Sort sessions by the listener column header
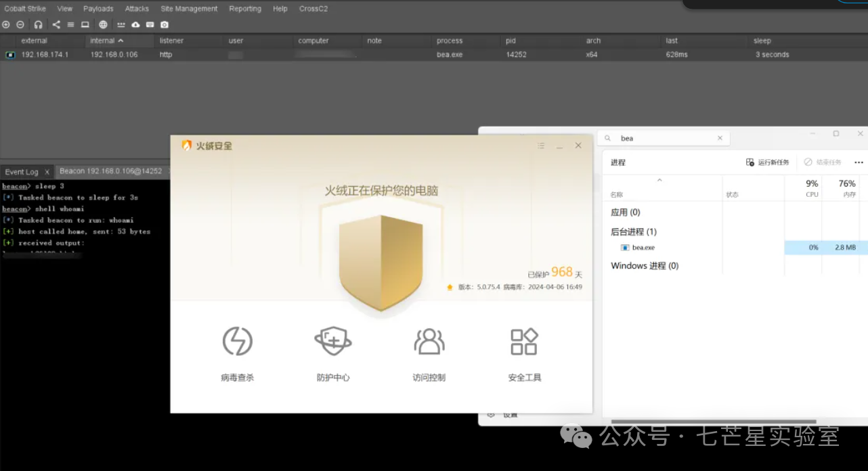 click(x=190, y=41)
